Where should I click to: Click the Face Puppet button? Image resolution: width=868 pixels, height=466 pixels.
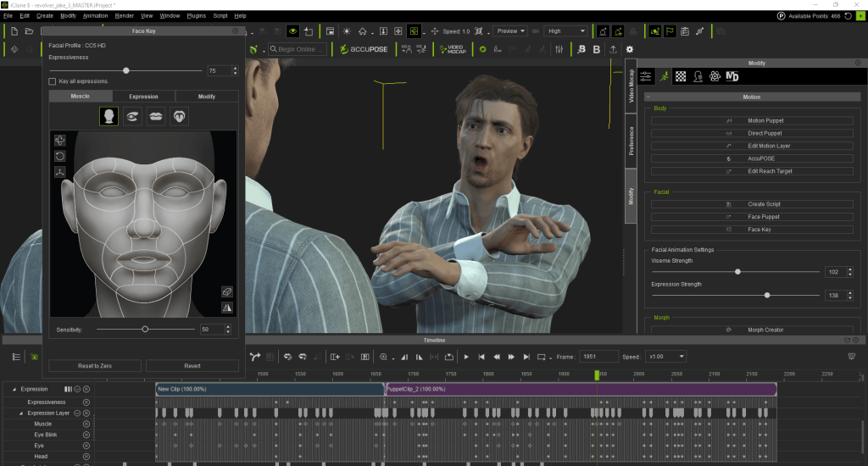(x=752, y=217)
